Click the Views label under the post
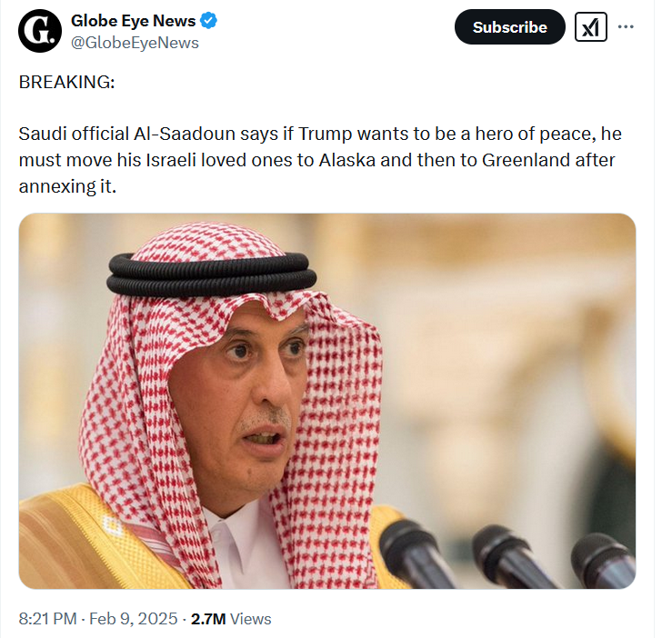Screen dimensions: 672x638 pyautogui.click(x=251, y=619)
